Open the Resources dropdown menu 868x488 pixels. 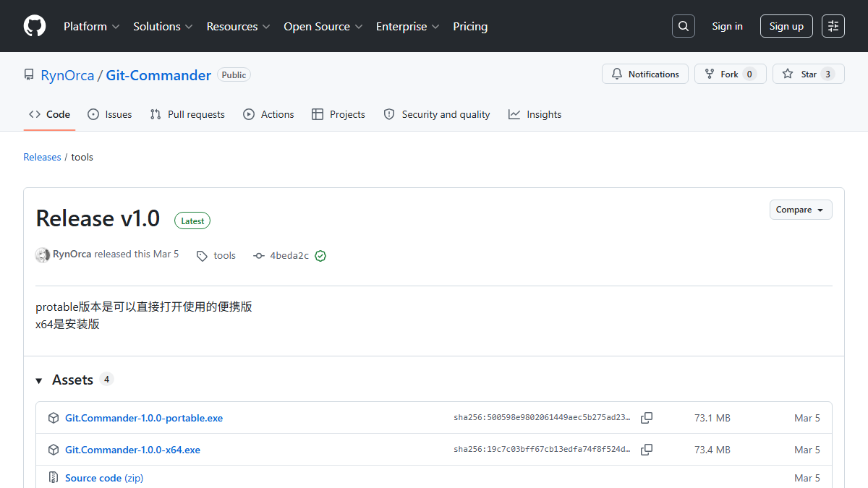238,26
